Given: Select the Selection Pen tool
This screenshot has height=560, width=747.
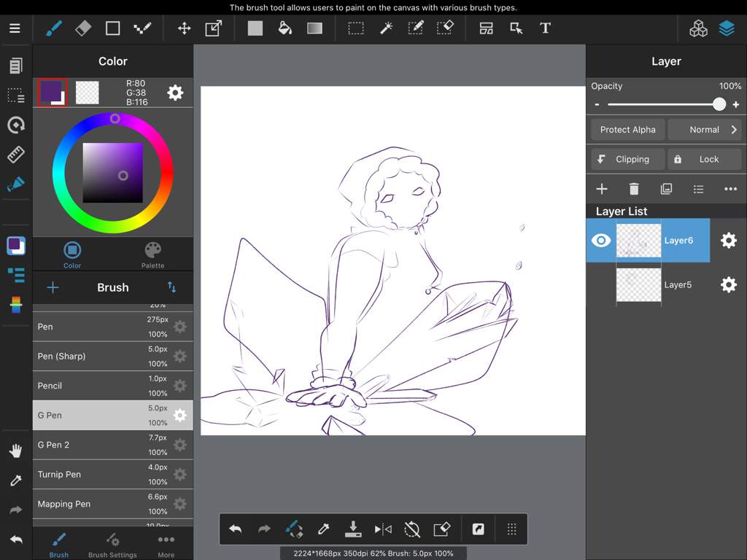Looking at the screenshot, I should pyautogui.click(x=415, y=28).
